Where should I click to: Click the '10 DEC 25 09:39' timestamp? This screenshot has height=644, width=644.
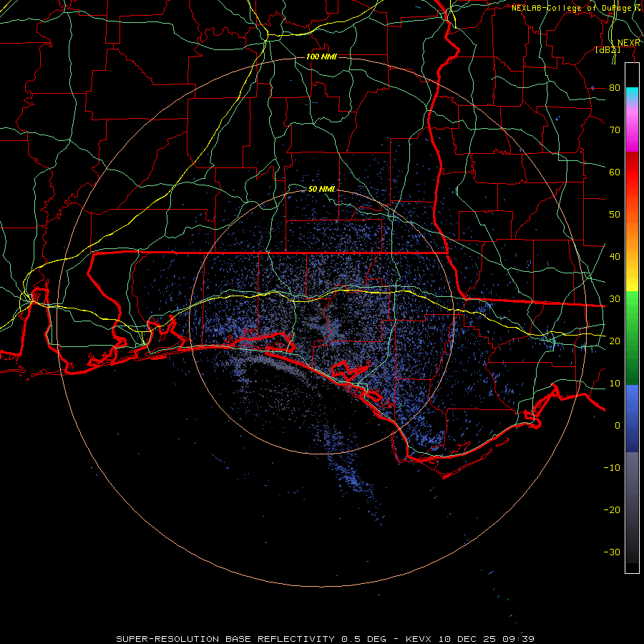487,639
